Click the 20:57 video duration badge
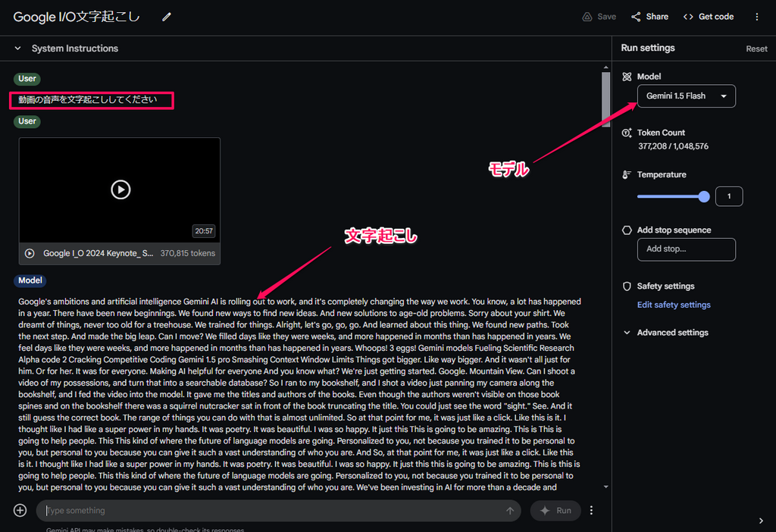This screenshot has width=776, height=532. pyautogui.click(x=204, y=231)
